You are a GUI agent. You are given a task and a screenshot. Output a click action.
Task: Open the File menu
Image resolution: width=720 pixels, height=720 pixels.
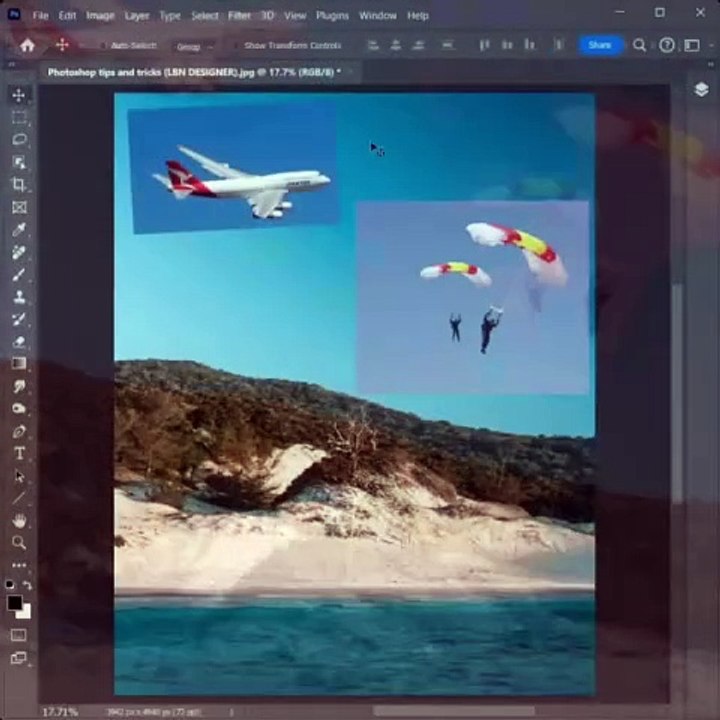click(x=40, y=16)
